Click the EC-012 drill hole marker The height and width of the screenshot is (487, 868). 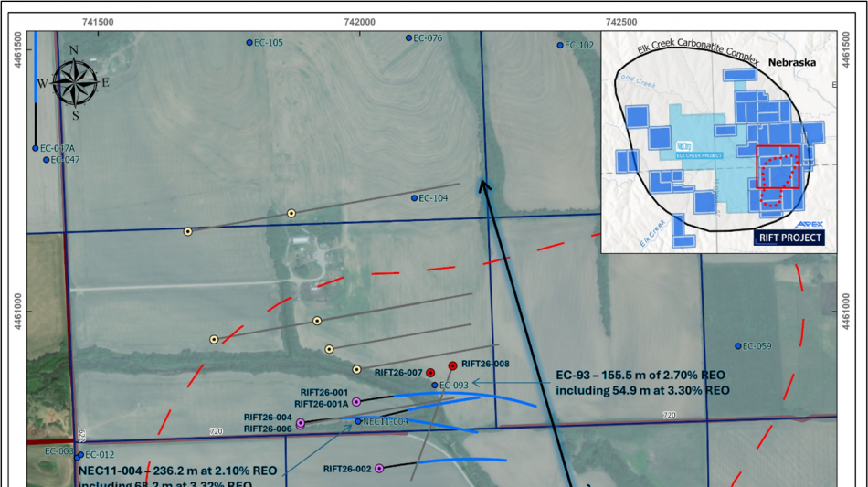pyautogui.click(x=80, y=455)
